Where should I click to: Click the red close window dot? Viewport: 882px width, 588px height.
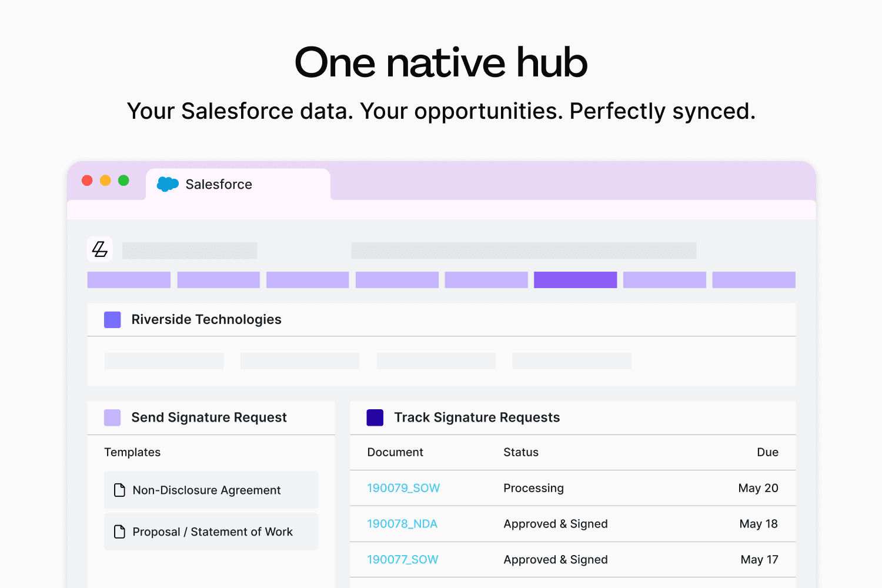coord(87,181)
